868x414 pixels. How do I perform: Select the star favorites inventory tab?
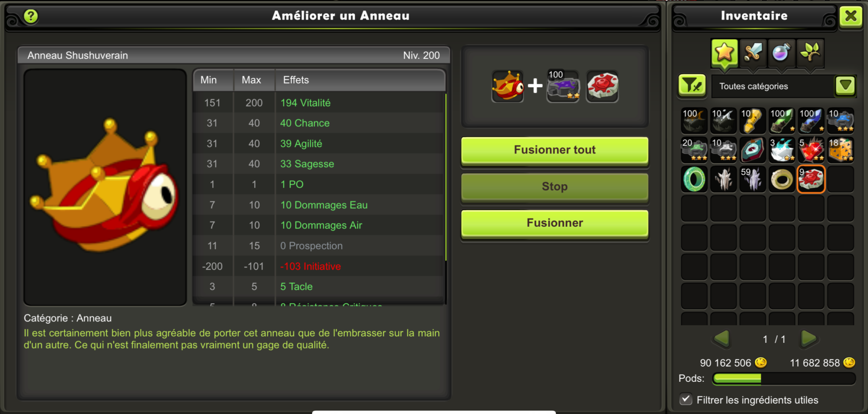(x=724, y=53)
